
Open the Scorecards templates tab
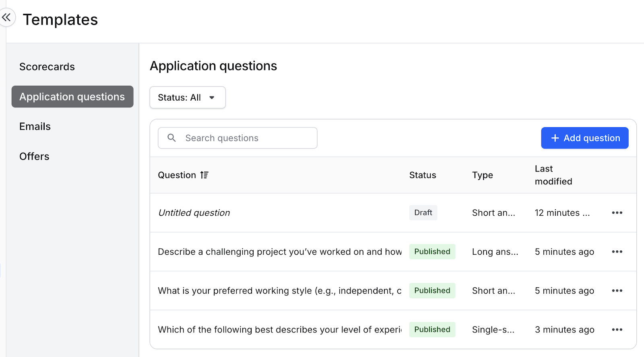pos(47,67)
